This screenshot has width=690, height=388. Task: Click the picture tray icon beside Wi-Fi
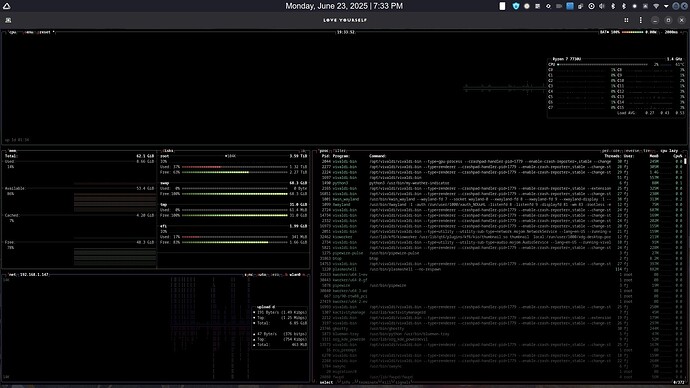tap(645, 6)
